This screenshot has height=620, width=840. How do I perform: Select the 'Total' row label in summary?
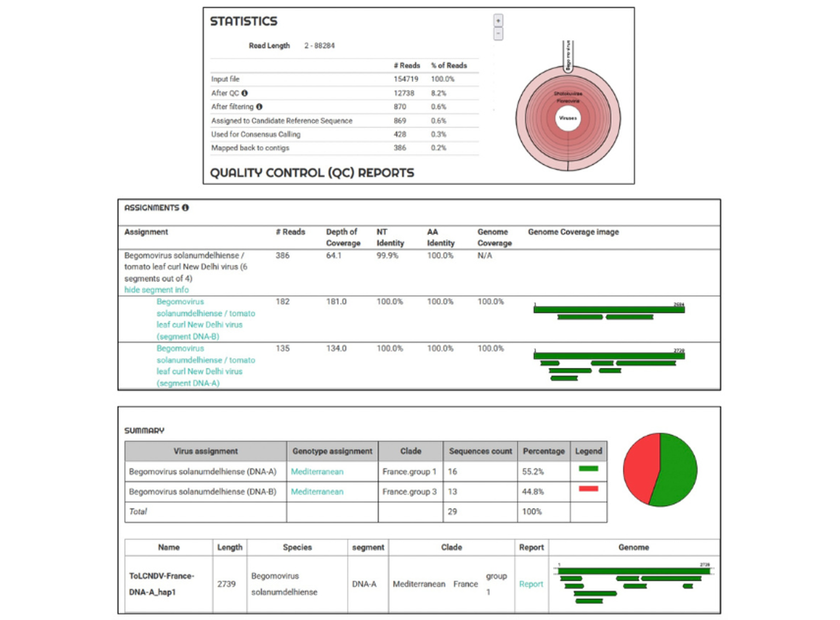[x=138, y=511]
